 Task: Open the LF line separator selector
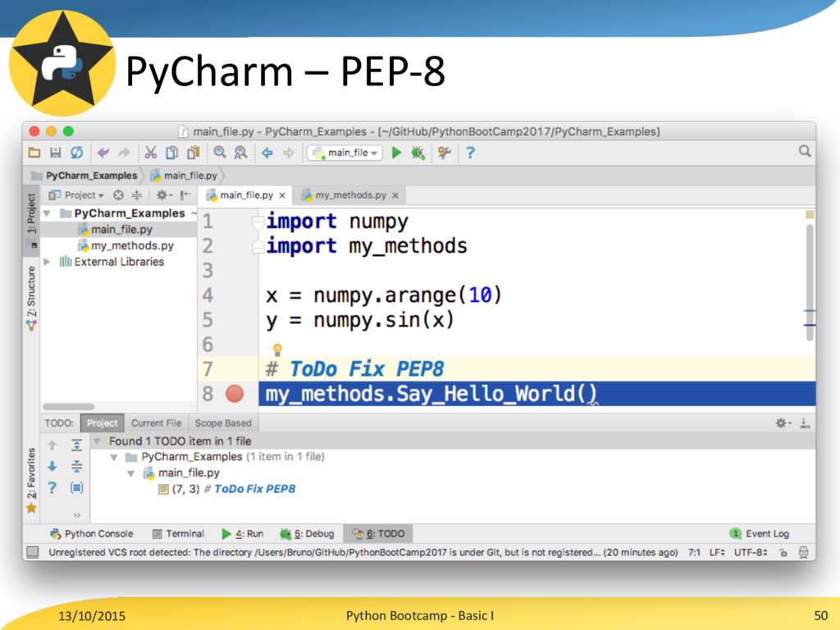(x=717, y=552)
